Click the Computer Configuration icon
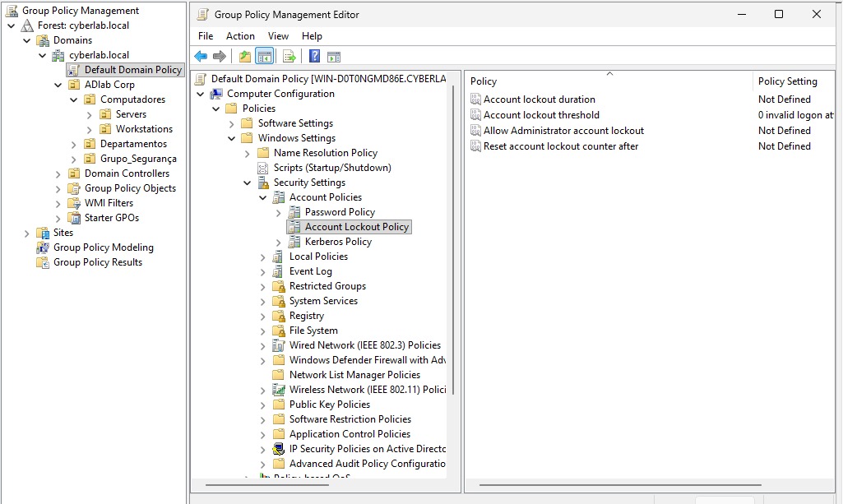This screenshot has height=504, width=843. (x=216, y=94)
